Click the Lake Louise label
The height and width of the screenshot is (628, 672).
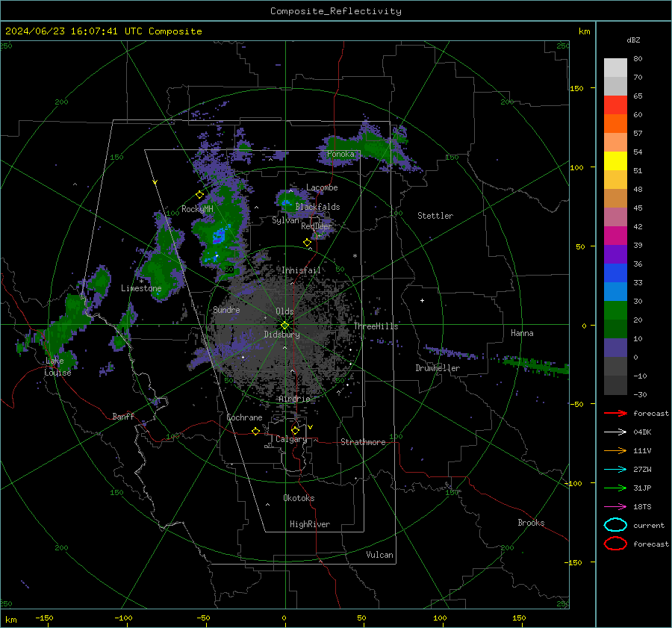[57, 367]
